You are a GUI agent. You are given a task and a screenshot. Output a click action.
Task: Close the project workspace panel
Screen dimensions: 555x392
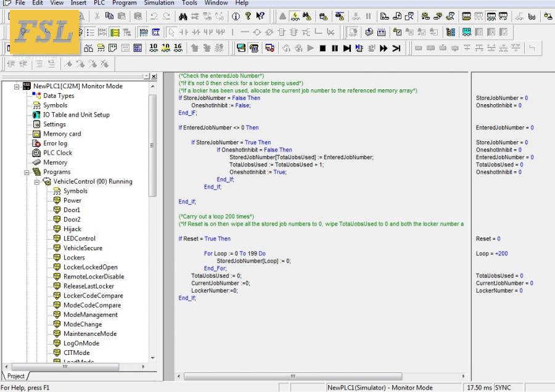154,76
